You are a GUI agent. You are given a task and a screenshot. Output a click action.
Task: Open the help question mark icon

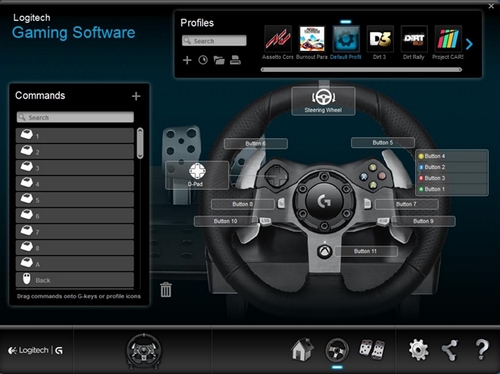point(482,350)
